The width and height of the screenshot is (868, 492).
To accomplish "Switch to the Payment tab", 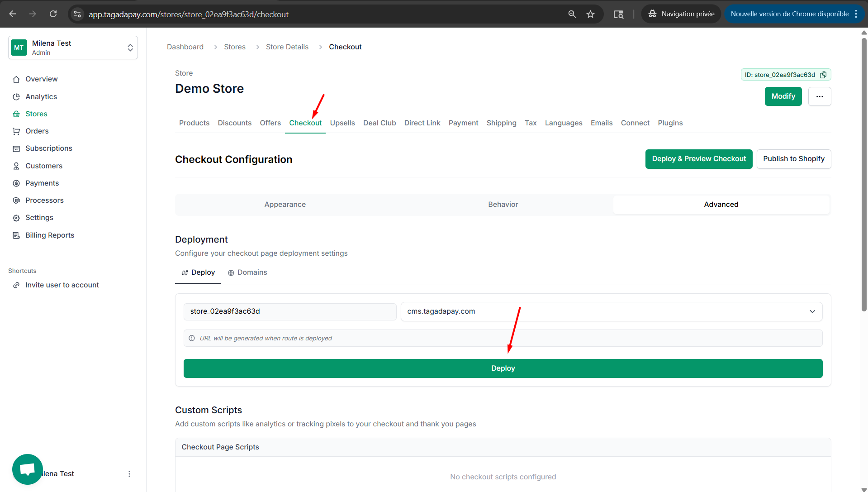I will click(463, 123).
